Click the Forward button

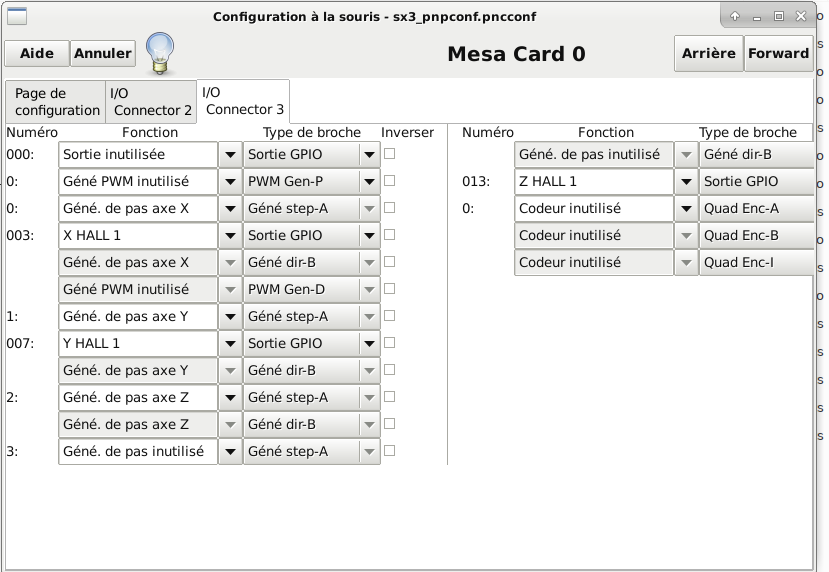click(778, 53)
